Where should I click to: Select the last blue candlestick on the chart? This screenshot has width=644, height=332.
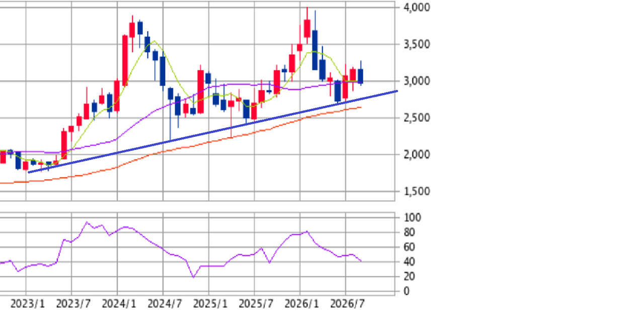click(x=360, y=76)
